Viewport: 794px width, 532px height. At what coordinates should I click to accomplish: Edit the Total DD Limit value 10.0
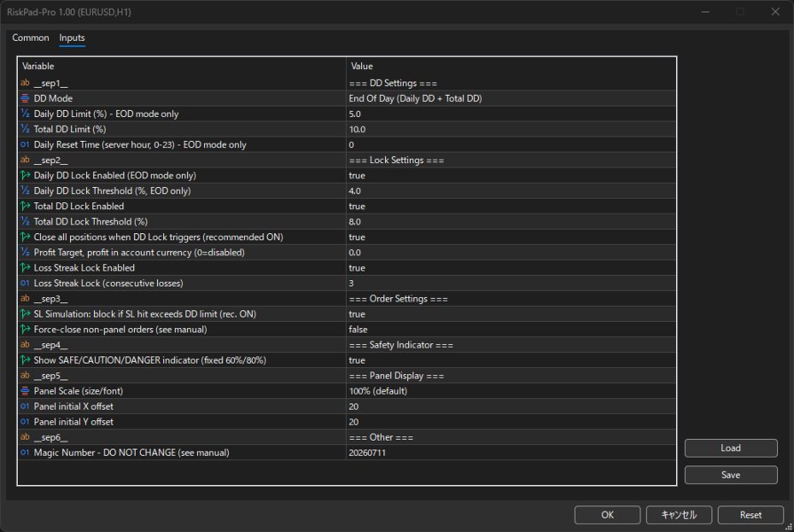coord(511,129)
